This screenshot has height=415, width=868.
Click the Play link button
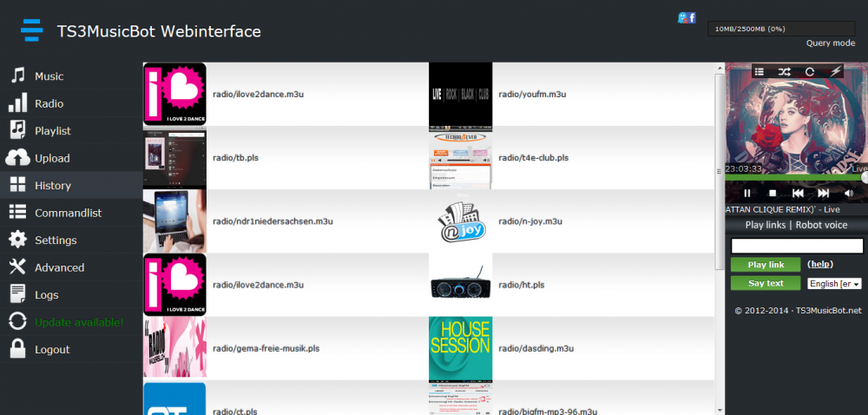pyautogui.click(x=766, y=265)
